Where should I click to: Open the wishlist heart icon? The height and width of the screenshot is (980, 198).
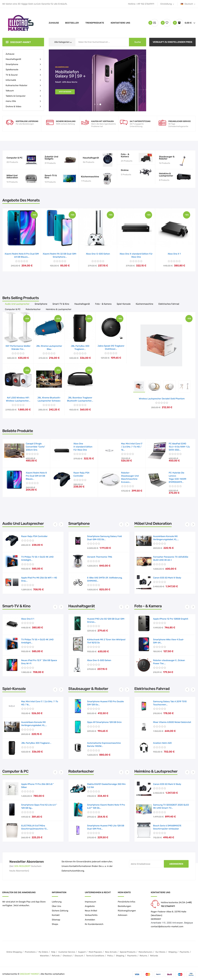pyautogui.click(x=167, y=23)
